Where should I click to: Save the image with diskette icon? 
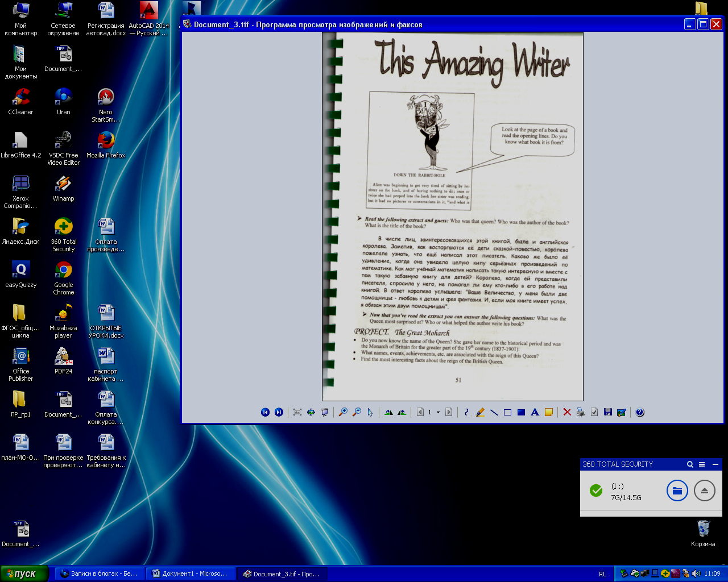click(608, 412)
